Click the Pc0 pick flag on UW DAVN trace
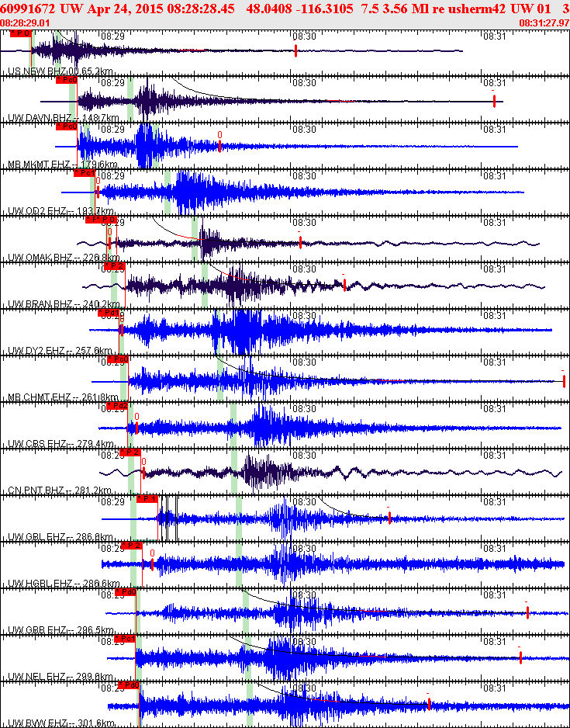This screenshot has width=570, height=728. [x=67, y=80]
